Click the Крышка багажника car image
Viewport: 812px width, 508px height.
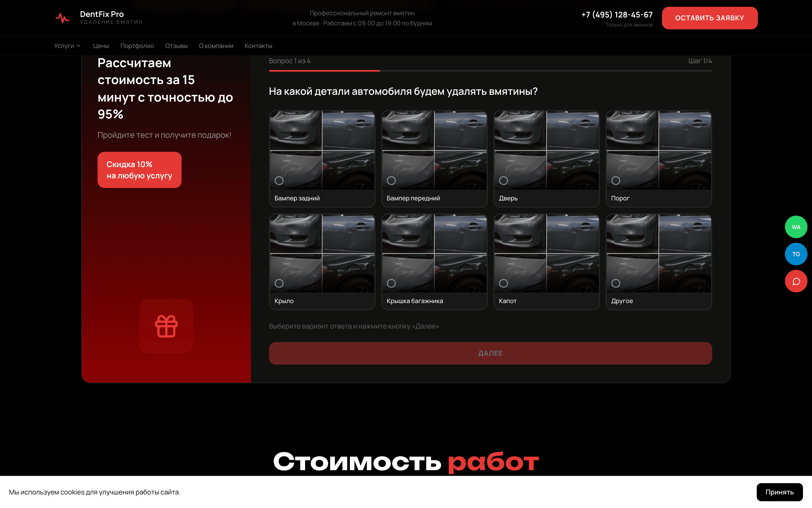(x=434, y=253)
